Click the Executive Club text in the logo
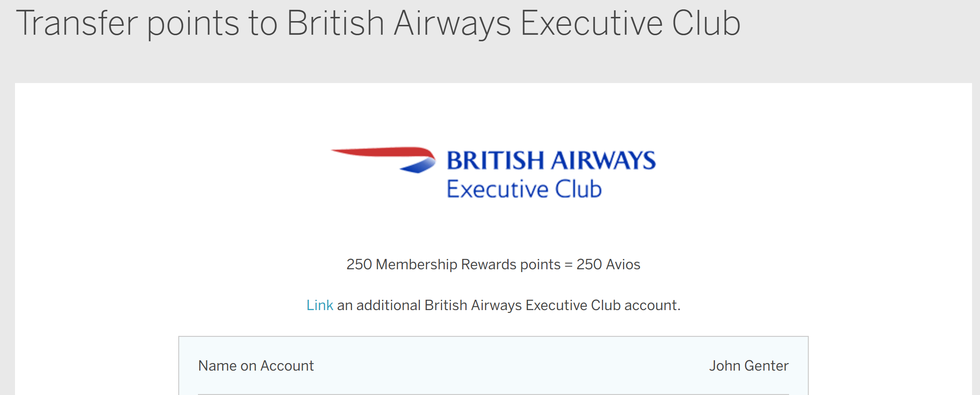The height and width of the screenshot is (395, 980). 524,190
